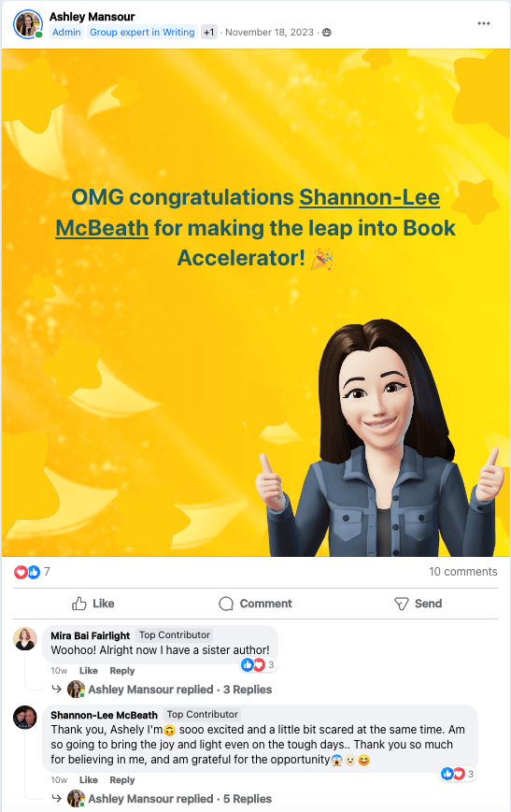Click Ashley Mansour's profile picture in post header
The width and height of the screenshot is (511, 812).
click(27, 23)
